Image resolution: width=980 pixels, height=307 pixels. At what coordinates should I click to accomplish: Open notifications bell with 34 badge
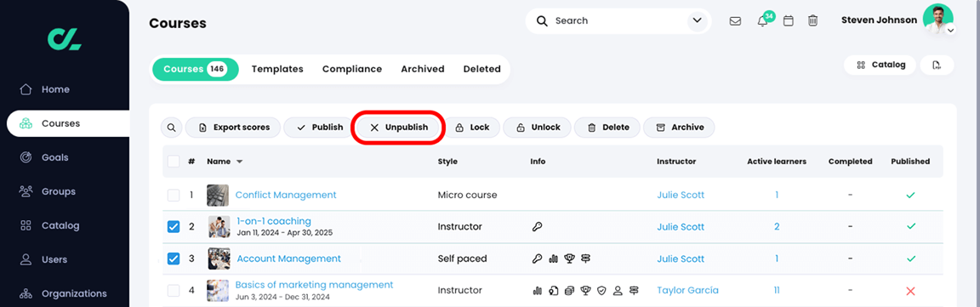tap(763, 20)
